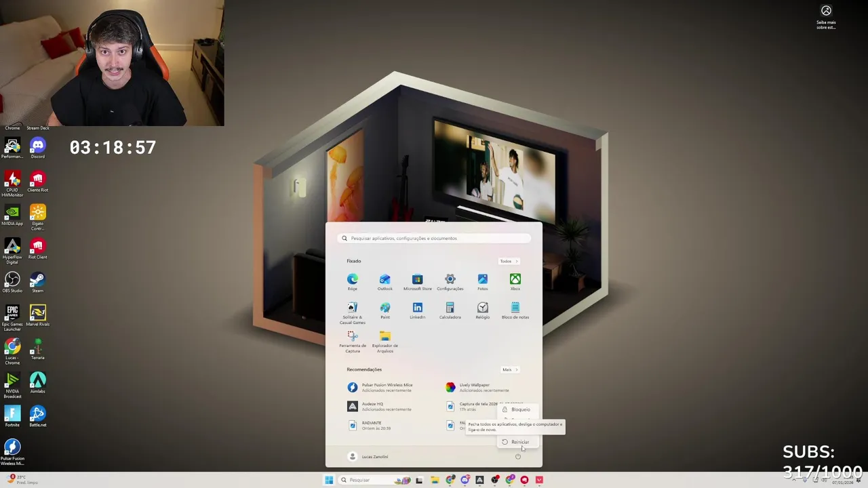Select Riot Client desktop shortcut
Screen dimensions: 868x488
click(38, 249)
